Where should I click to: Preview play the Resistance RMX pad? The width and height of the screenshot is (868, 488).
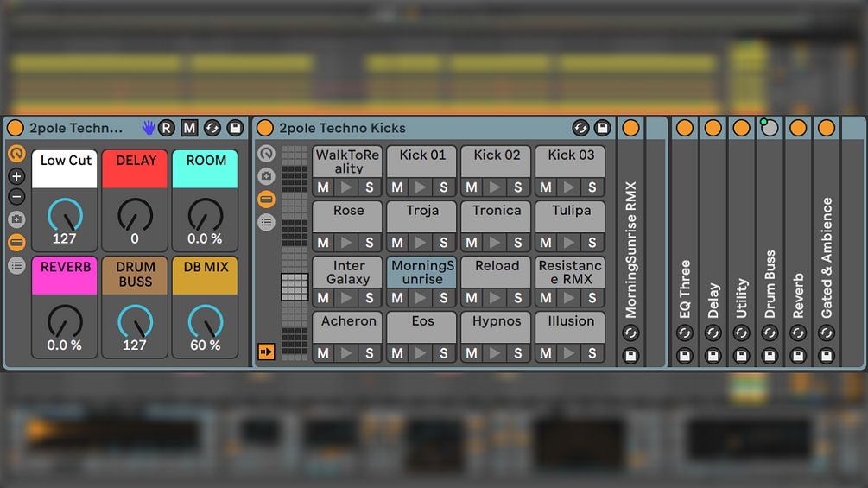click(569, 298)
